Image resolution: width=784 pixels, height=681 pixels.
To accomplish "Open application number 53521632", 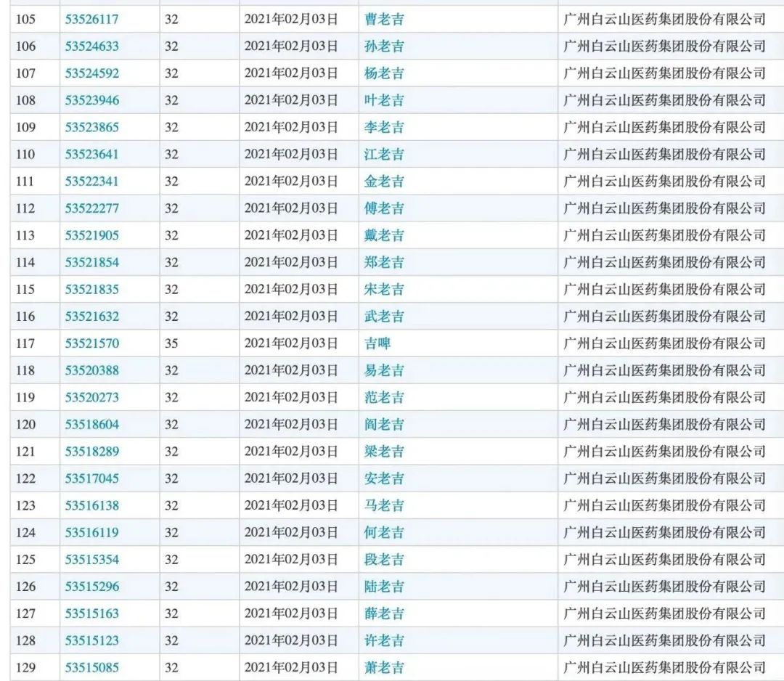I will coord(92,317).
